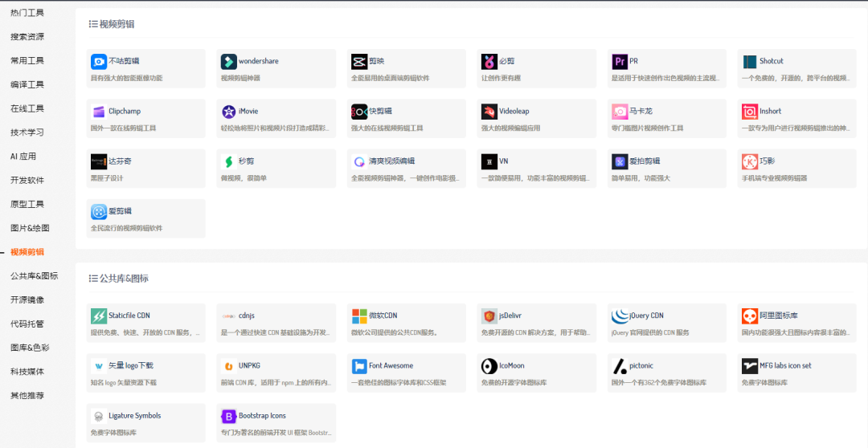Click the IcoMoon black icon
Viewport: 868px width, 448px height.
(x=489, y=366)
